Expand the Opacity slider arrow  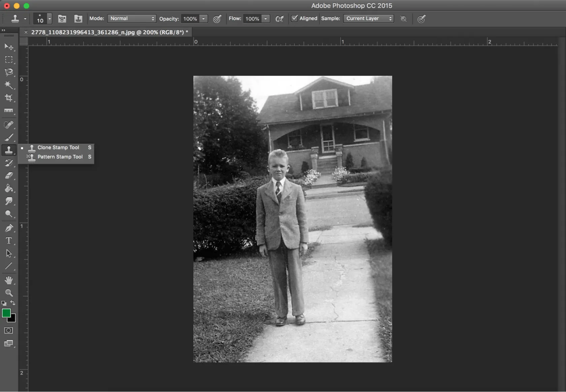[x=203, y=19]
